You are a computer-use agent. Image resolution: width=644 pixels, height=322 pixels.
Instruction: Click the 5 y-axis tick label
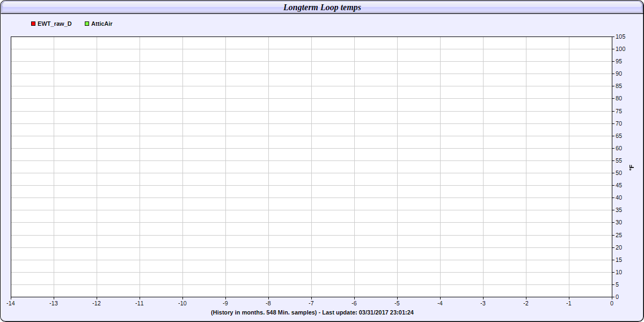[617, 284]
